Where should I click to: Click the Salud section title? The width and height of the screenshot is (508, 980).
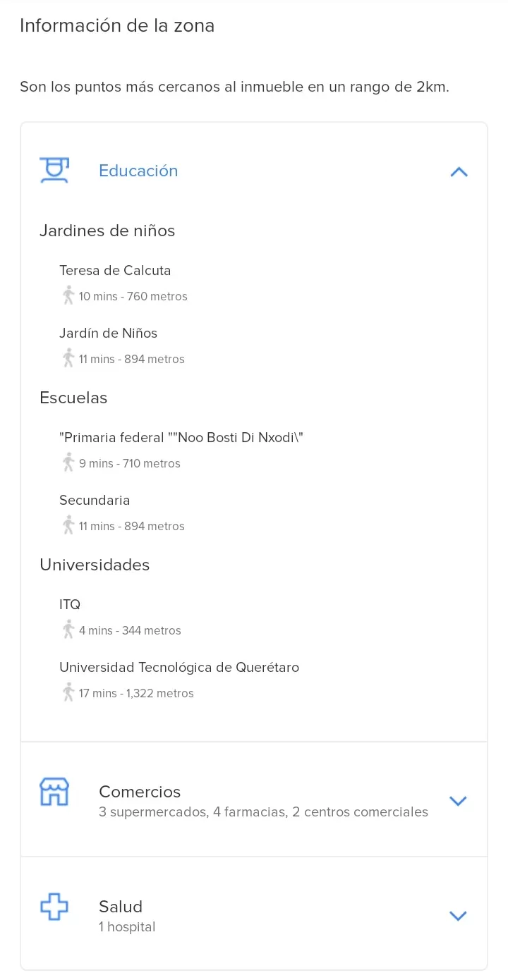click(x=121, y=907)
